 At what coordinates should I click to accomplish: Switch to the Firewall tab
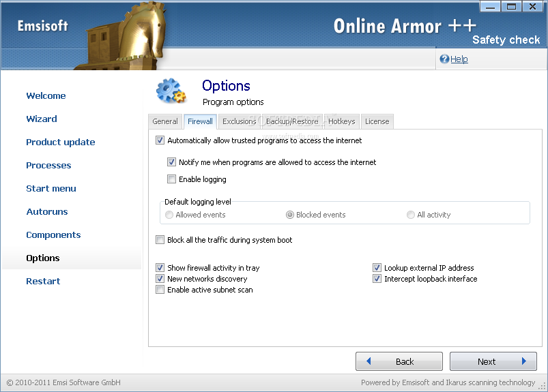(x=200, y=121)
